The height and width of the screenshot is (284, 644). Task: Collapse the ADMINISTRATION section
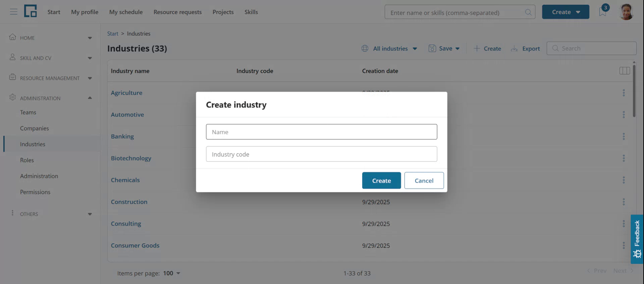[50, 98]
